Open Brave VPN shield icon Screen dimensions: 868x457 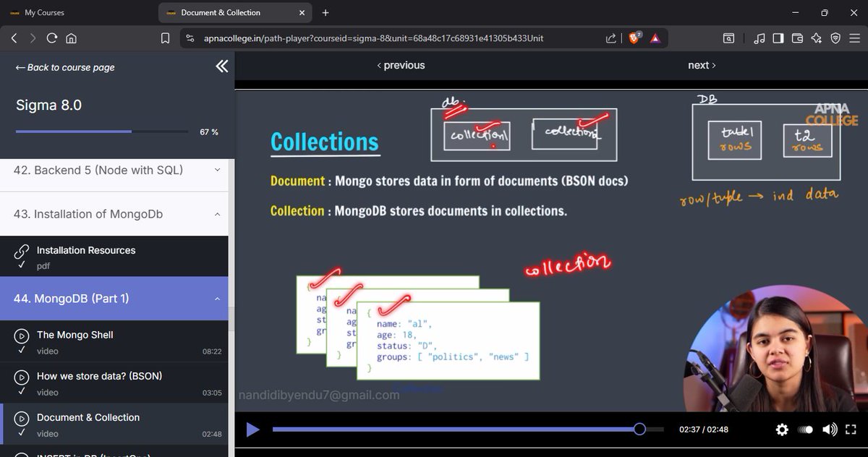pos(834,38)
